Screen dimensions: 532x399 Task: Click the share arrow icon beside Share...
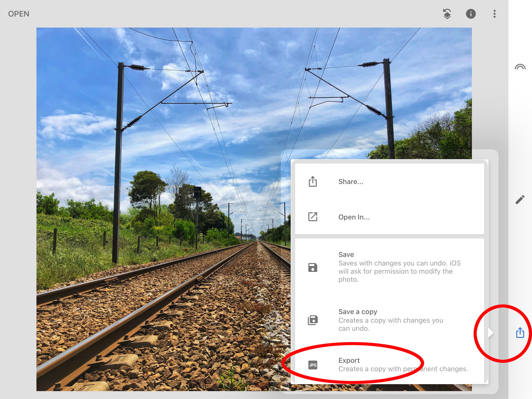[313, 182]
